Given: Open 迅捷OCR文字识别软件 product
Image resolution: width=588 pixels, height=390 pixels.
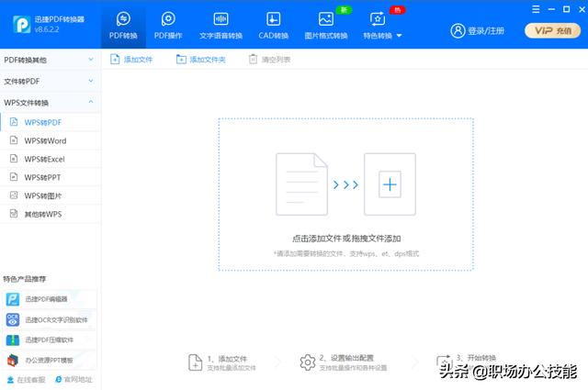Looking at the screenshot, I should point(49,319).
